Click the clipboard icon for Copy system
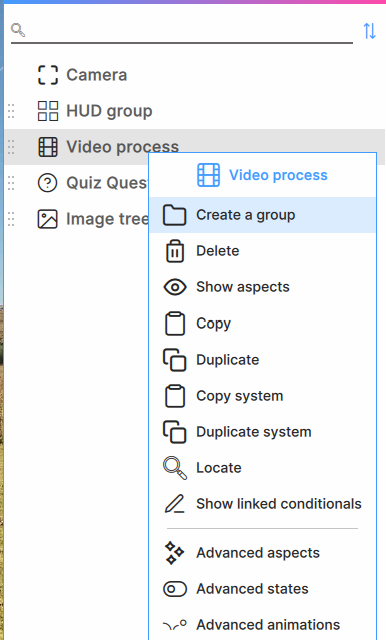This screenshot has width=386, height=640. [175, 396]
